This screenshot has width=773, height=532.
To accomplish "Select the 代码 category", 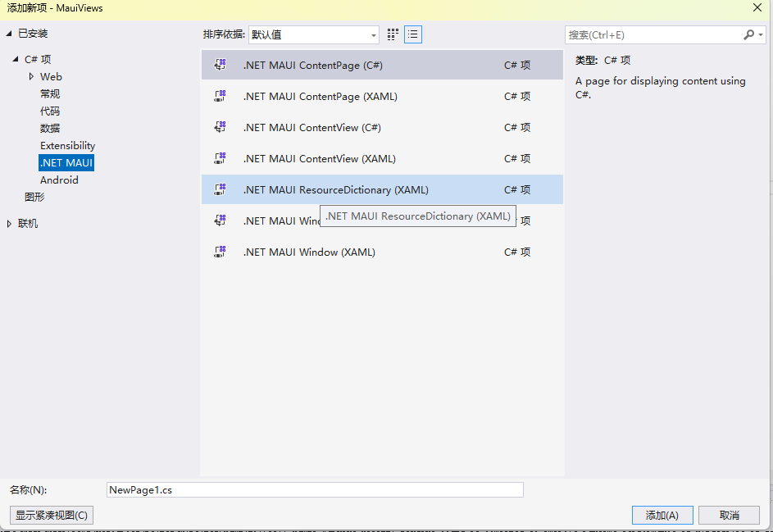I will pos(50,111).
